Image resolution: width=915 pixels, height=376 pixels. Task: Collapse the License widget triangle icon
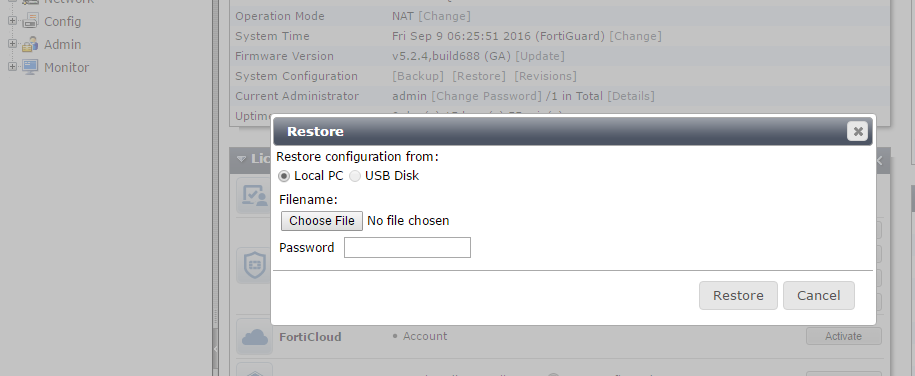tap(242, 159)
